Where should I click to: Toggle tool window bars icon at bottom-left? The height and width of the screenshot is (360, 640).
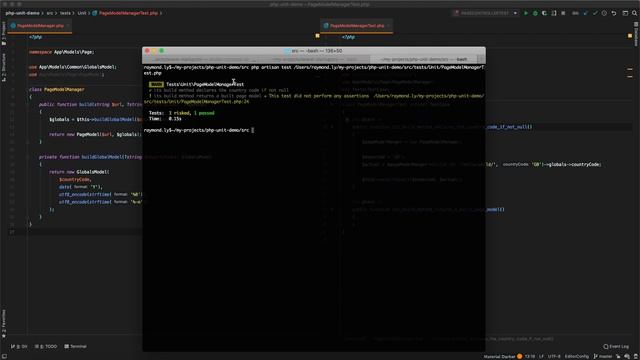pyautogui.click(x=4, y=357)
